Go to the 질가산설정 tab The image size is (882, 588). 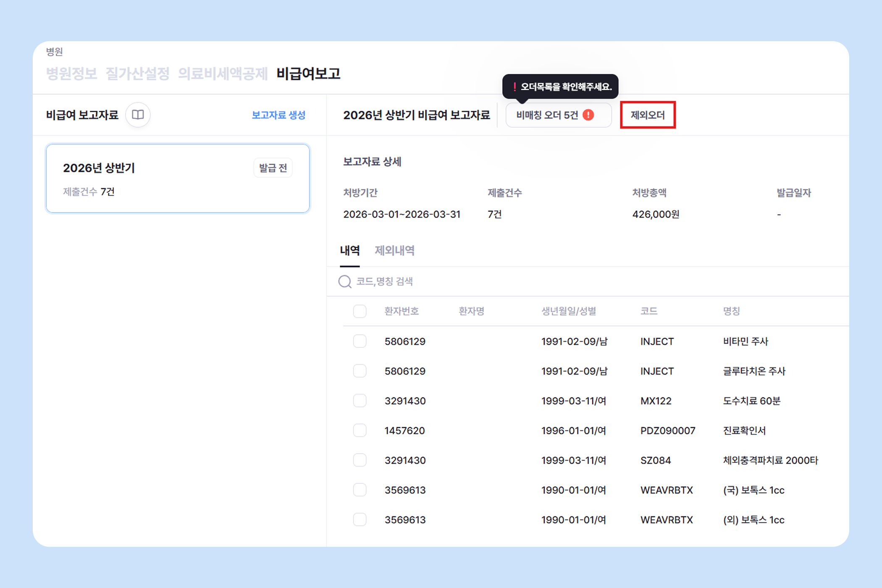[x=137, y=74]
